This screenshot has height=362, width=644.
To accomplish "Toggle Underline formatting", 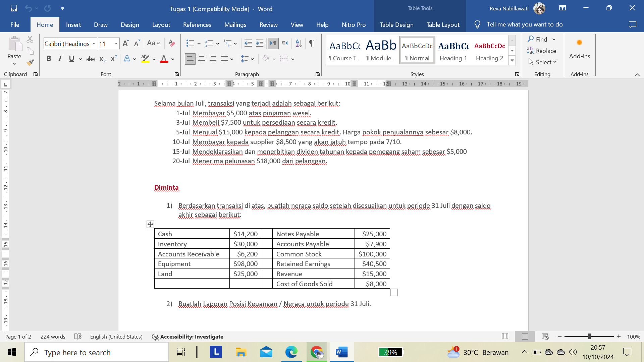I will click(71, 59).
